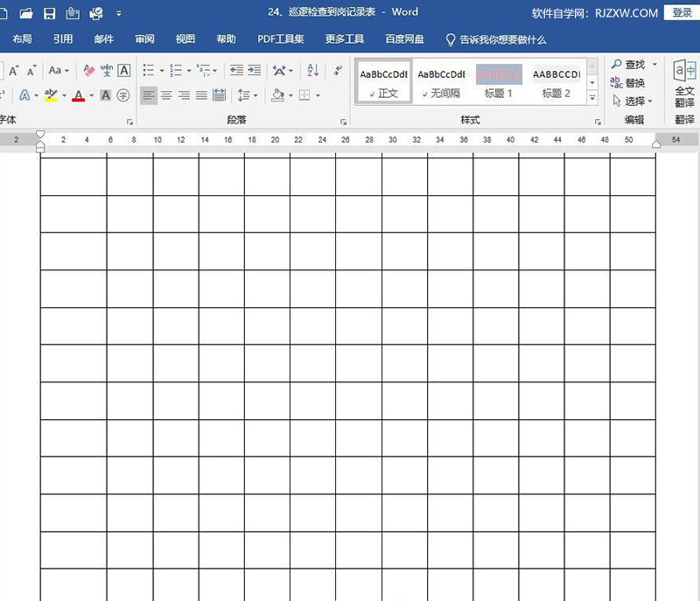The image size is (700, 601).
Task: Open font color dropdown arrow
Action: [92, 95]
